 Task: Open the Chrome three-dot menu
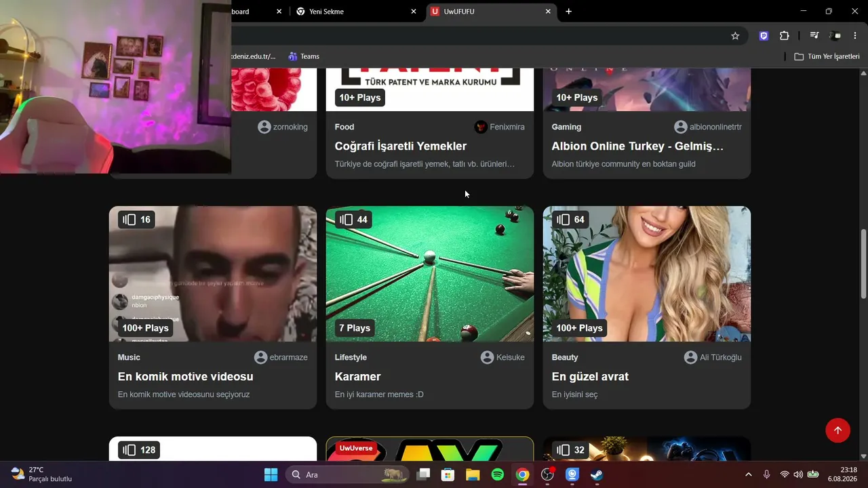click(x=855, y=36)
